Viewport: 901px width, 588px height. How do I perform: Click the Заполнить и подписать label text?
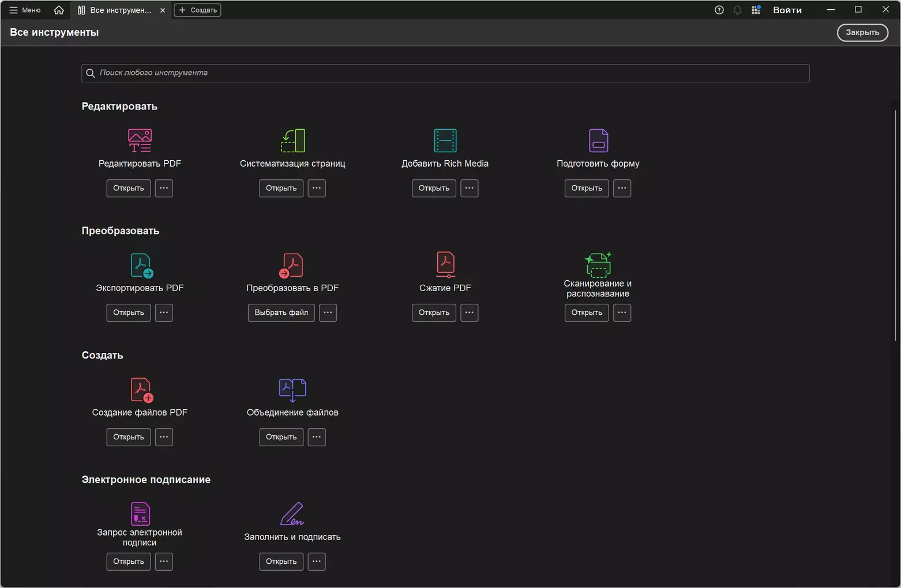click(x=292, y=537)
